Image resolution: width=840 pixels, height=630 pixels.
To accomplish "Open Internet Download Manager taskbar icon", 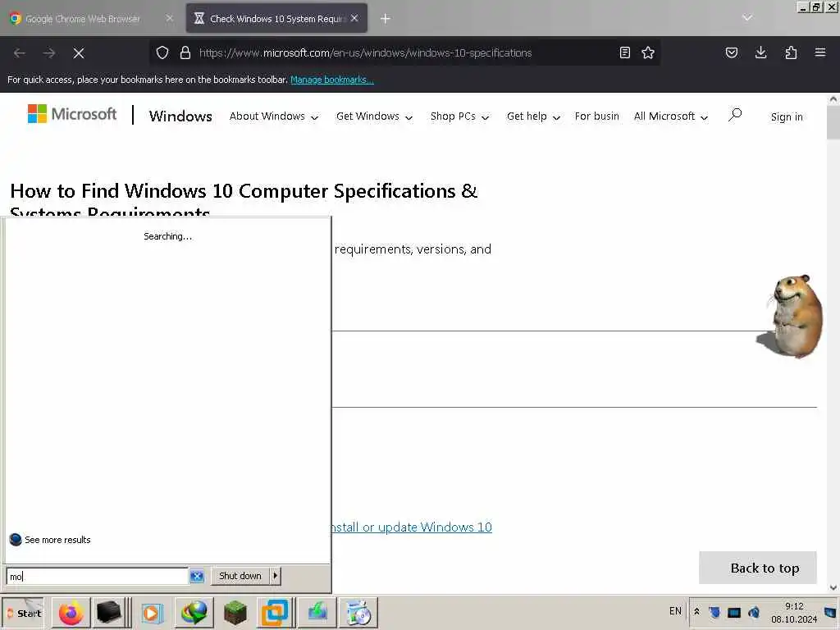I will point(194,613).
